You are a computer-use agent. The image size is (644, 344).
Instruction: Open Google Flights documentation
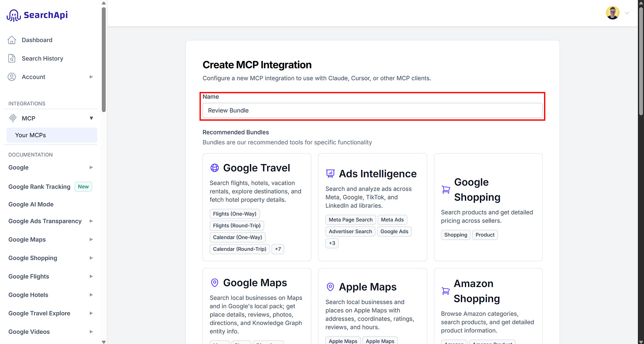(x=29, y=276)
